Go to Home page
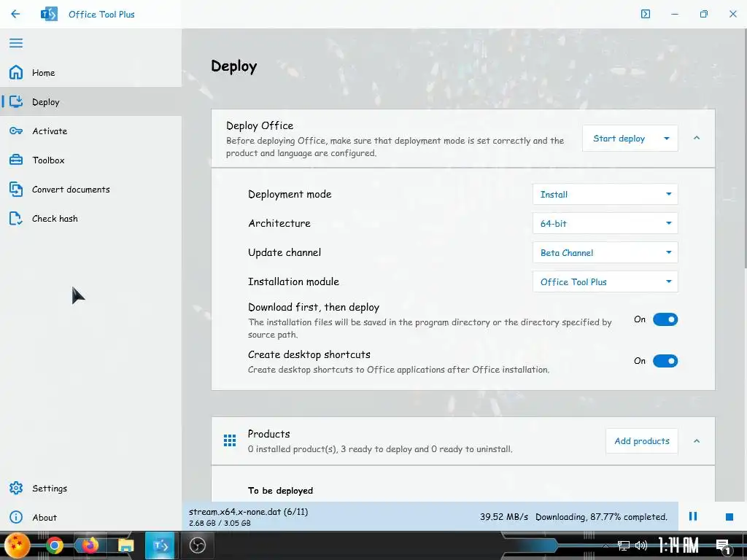 (x=90, y=72)
